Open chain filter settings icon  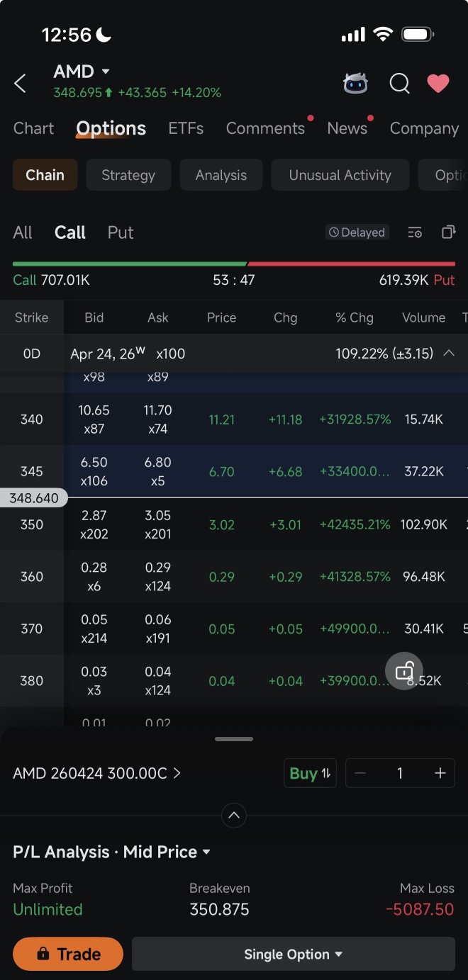(415, 232)
